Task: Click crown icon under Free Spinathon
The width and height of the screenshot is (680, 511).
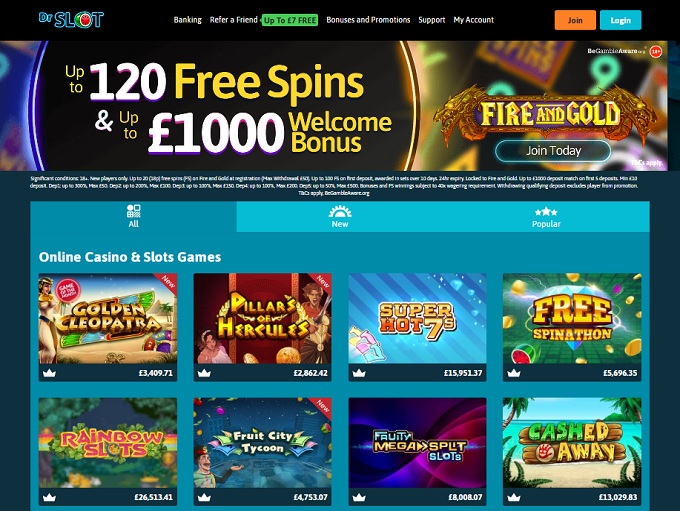Action: [514, 373]
